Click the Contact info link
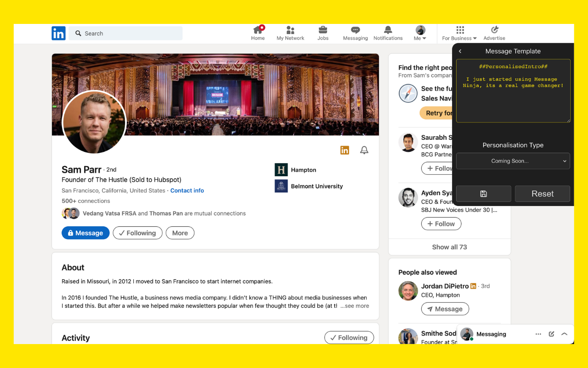 click(x=187, y=190)
